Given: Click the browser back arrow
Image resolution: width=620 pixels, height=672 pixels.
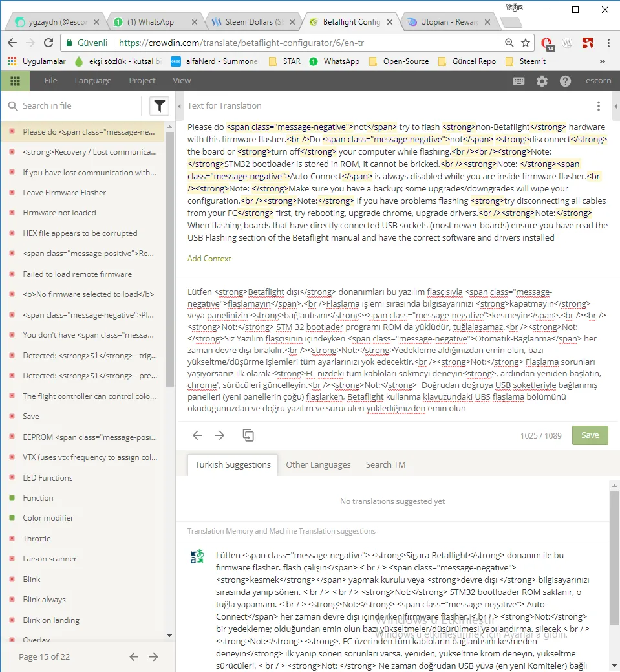Looking at the screenshot, I should 12,43.
